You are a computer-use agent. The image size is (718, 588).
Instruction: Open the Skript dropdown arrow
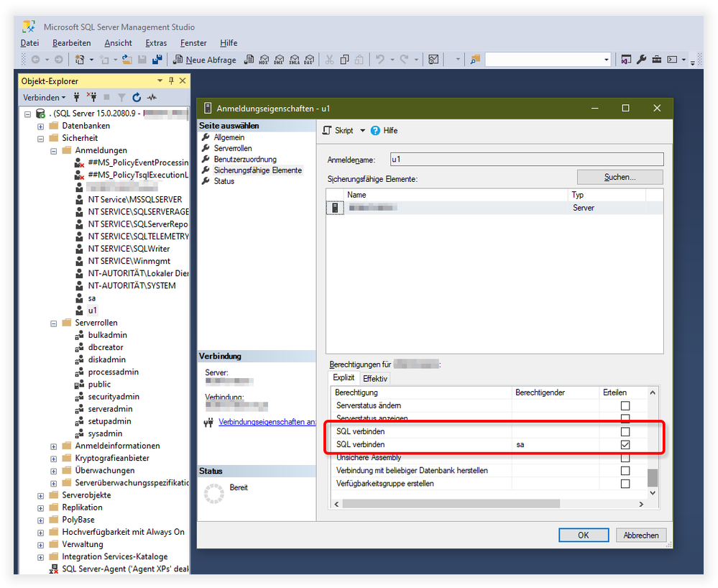coord(362,131)
